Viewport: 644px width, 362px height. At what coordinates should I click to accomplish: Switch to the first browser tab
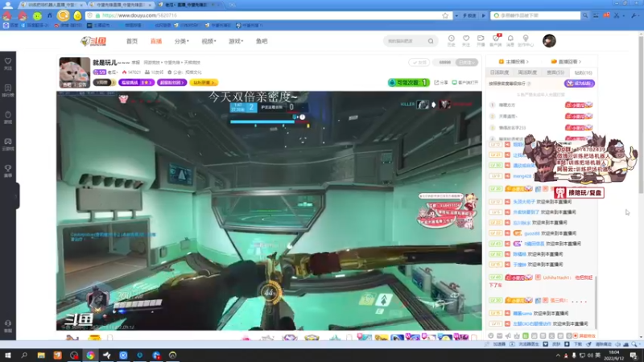tap(52, 5)
